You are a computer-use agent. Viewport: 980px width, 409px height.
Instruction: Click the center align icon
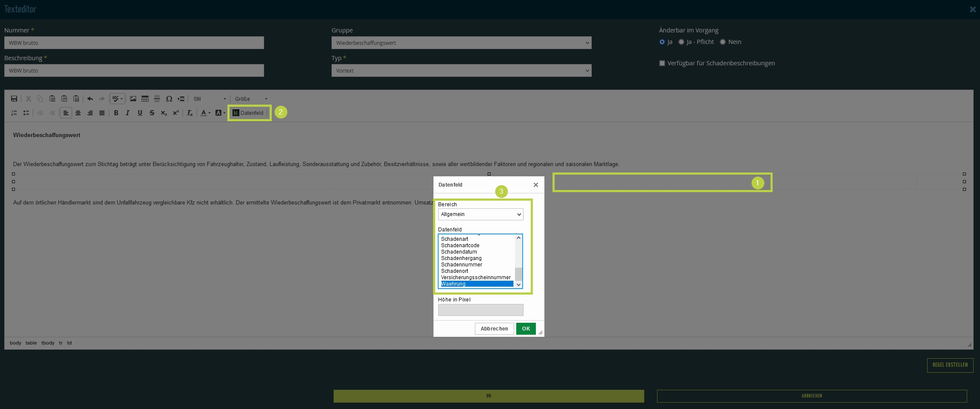point(78,113)
